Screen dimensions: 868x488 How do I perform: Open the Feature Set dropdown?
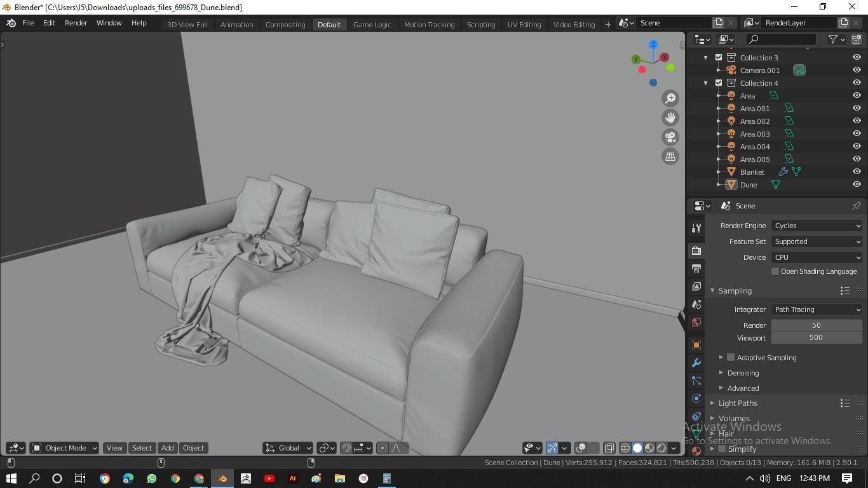tap(817, 241)
